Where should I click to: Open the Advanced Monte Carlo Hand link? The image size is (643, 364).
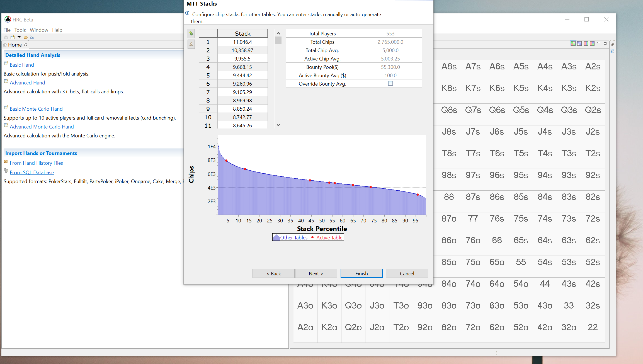pyautogui.click(x=42, y=127)
